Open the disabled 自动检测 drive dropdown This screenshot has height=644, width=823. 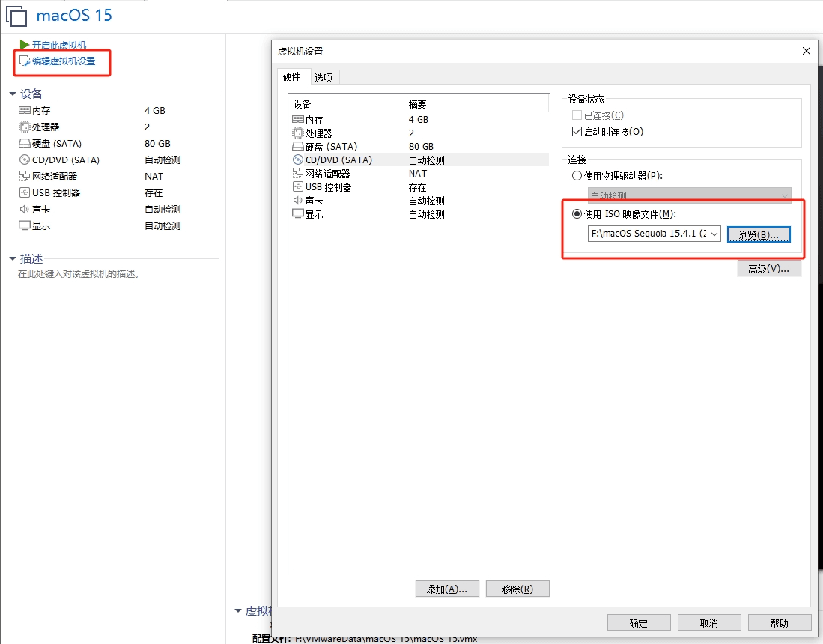click(689, 195)
